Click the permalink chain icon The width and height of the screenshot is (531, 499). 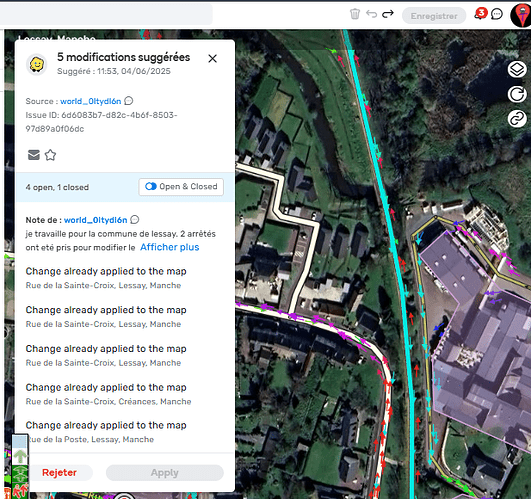click(x=517, y=119)
